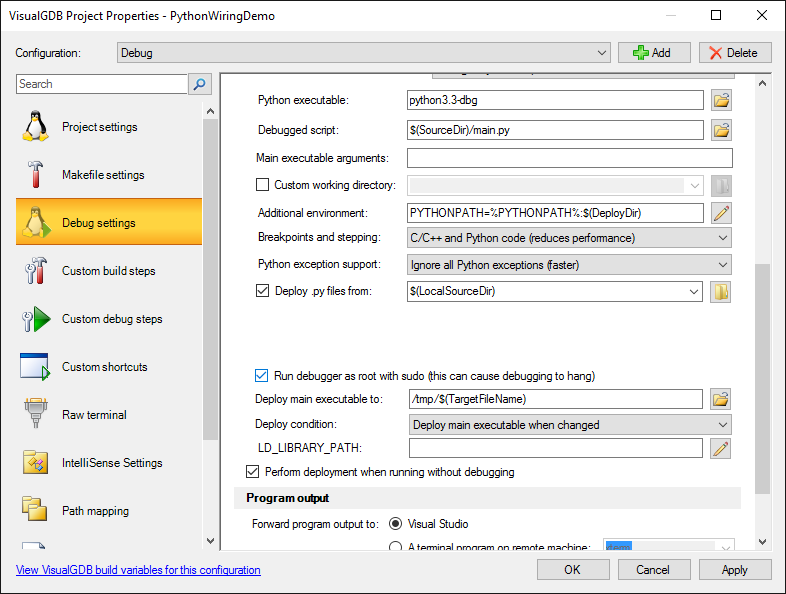Expand the Deploy .py files from combo box
The width and height of the screenshot is (786, 594).
pyautogui.click(x=694, y=292)
